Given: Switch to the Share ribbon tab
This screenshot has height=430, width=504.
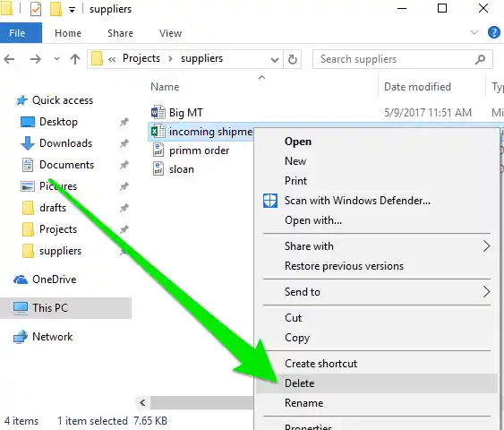Looking at the screenshot, I should point(120,33).
